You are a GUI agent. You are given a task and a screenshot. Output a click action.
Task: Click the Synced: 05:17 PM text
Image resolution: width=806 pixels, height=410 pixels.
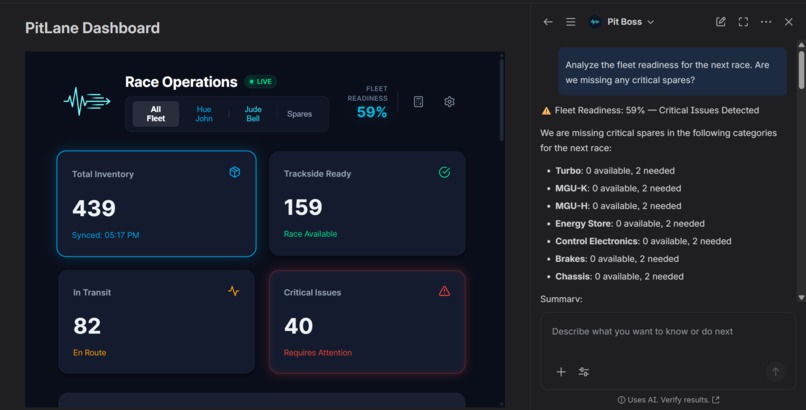point(105,235)
